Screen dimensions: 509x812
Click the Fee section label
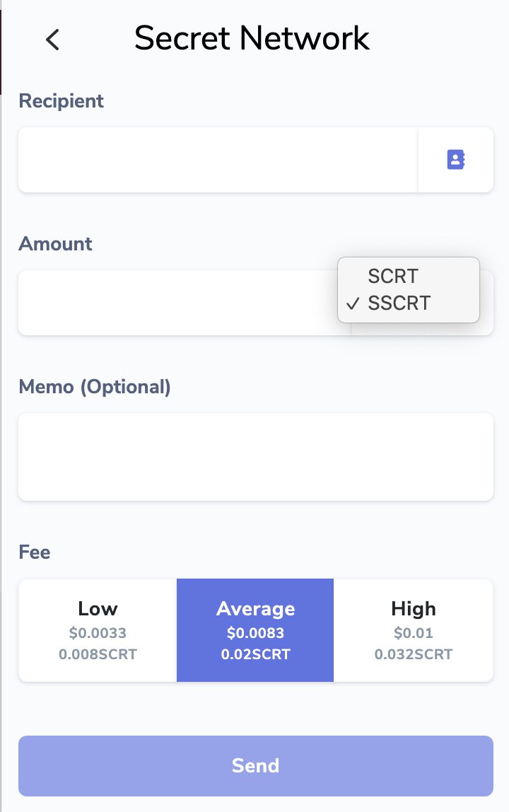click(x=35, y=552)
